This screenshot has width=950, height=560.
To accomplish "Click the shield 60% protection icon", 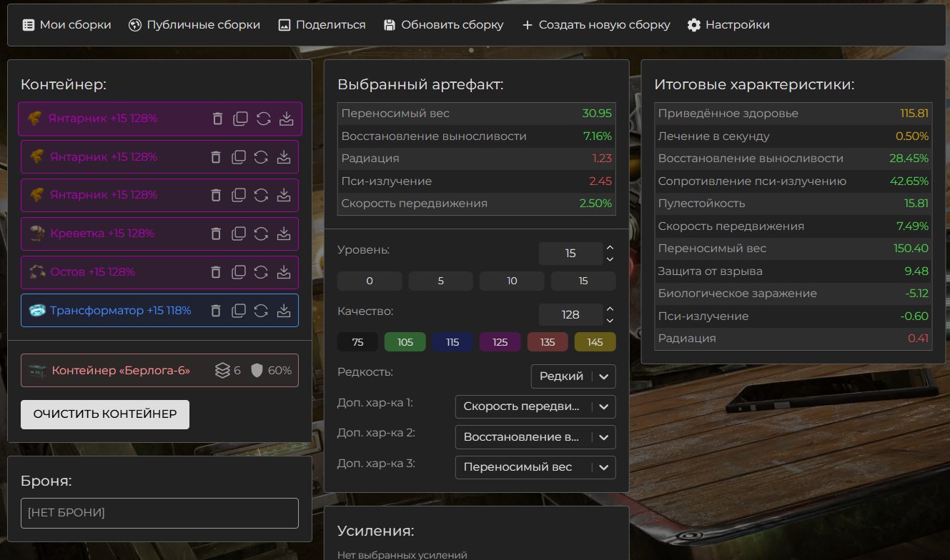I will (257, 370).
